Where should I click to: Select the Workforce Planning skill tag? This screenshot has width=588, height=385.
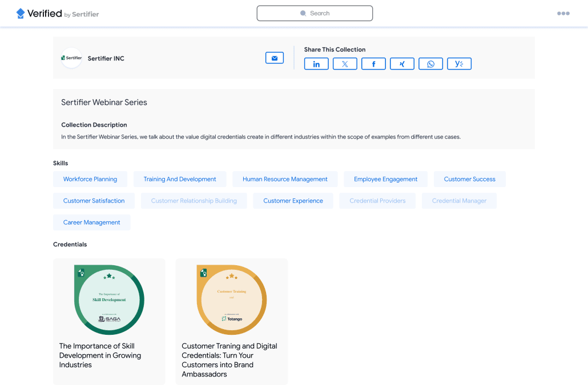pos(90,179)
